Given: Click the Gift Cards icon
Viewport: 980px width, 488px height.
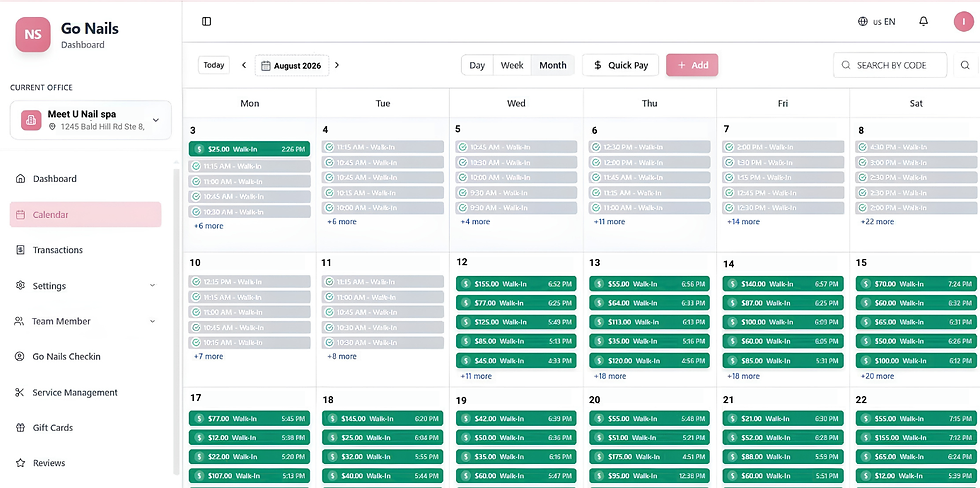Looking at the screenshot, I should [20, 428].
